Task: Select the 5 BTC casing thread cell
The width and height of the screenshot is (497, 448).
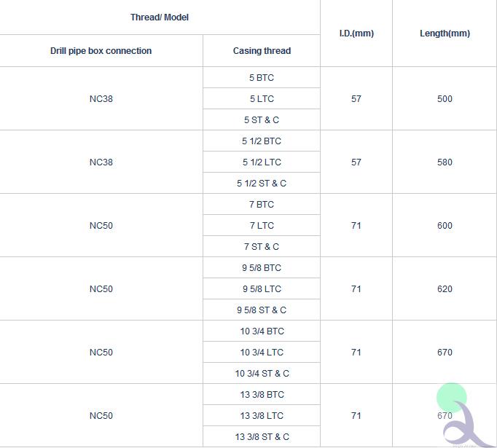Action: (x=262, y=78)
